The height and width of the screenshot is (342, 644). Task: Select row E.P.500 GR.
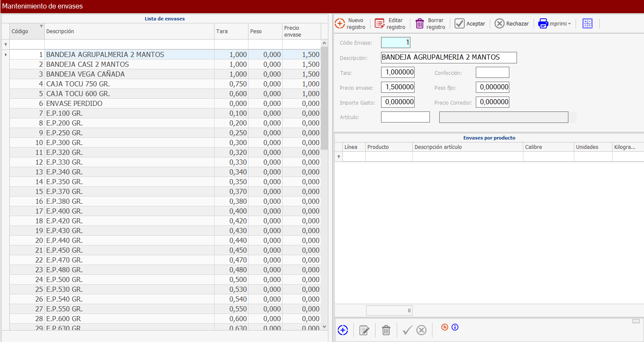tap(165, 279)
